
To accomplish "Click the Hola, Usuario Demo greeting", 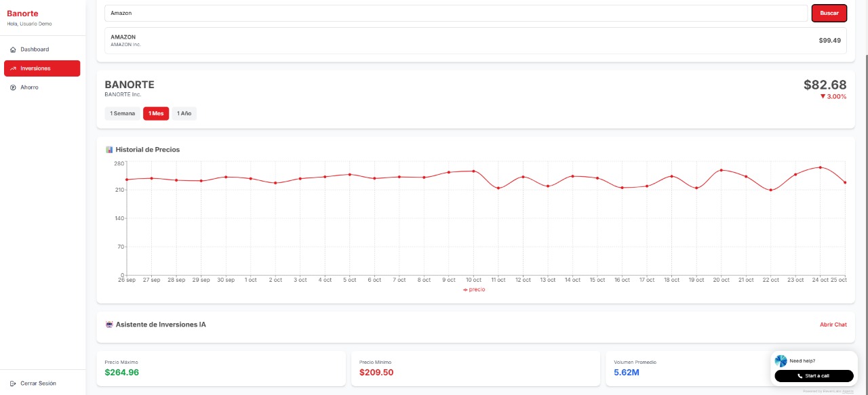I will coord(29,24).
